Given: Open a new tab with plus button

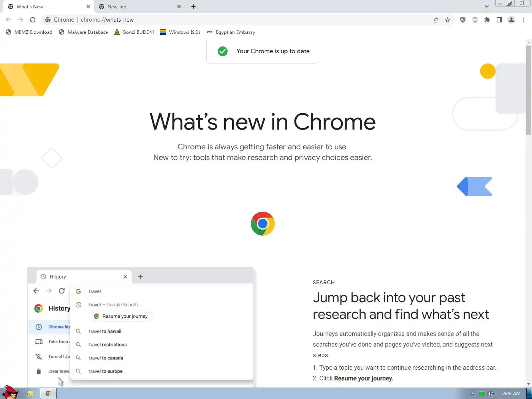Looking at the screenshot, I should click(193, 6).
